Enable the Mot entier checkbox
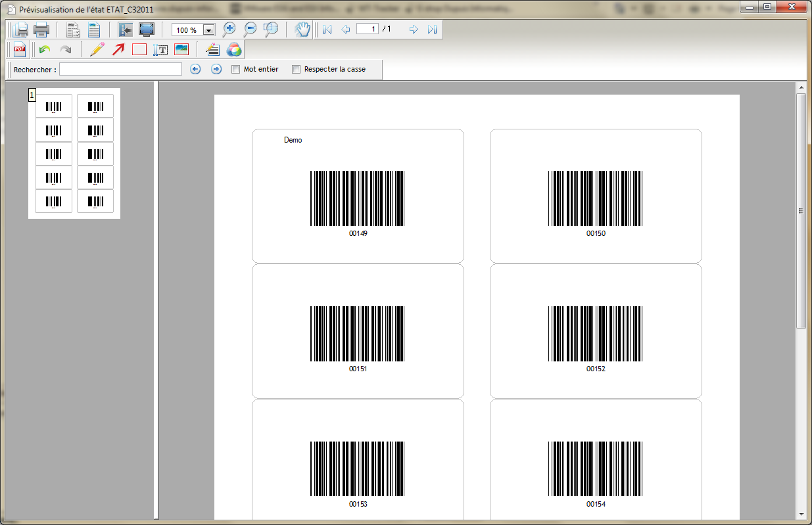 (236, 69)
